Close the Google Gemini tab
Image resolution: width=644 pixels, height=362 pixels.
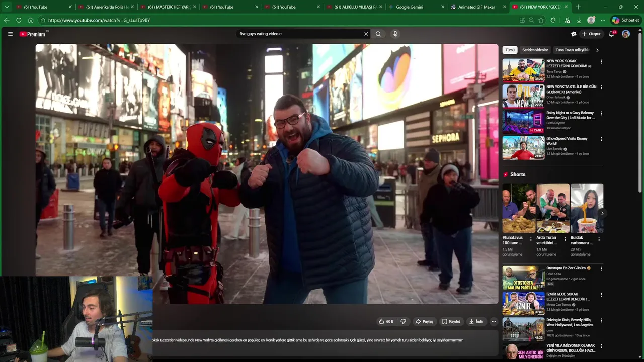[x=443, y=7]
